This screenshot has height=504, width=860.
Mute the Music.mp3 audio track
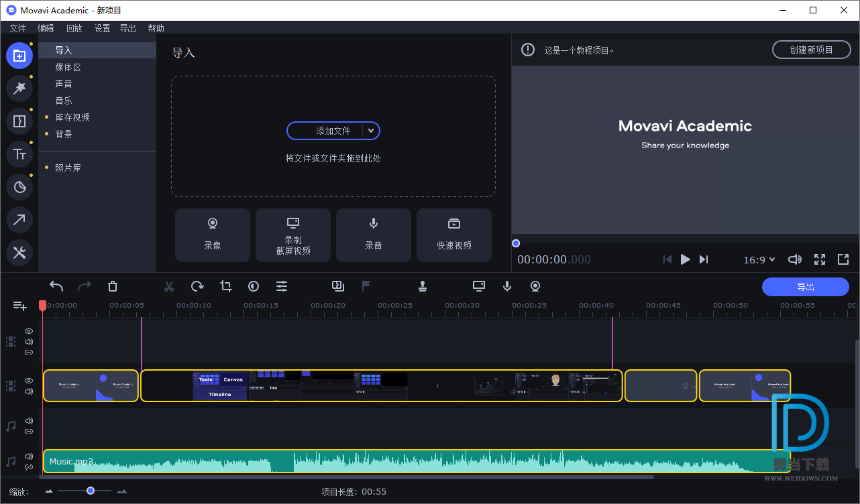(x=29, y=456)
